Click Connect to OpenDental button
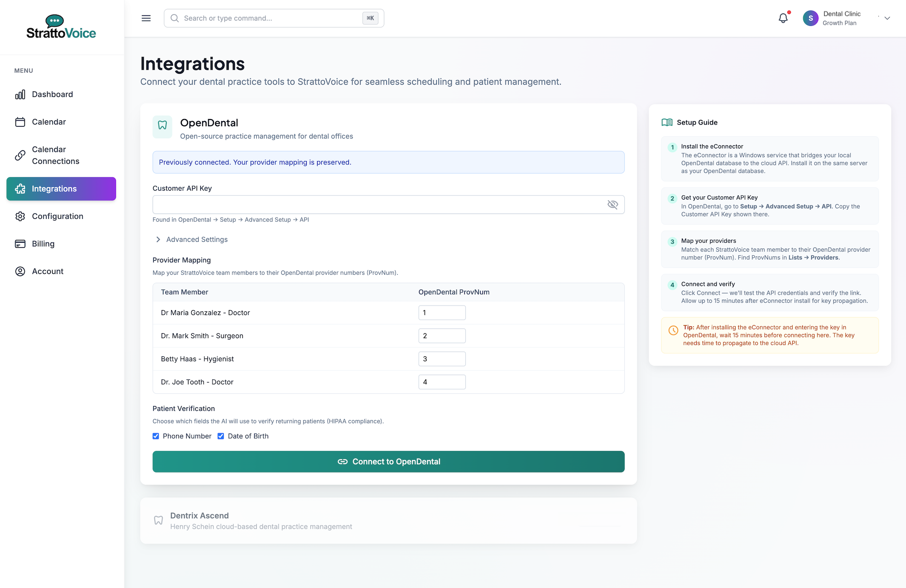 click(x=389, y=462)
